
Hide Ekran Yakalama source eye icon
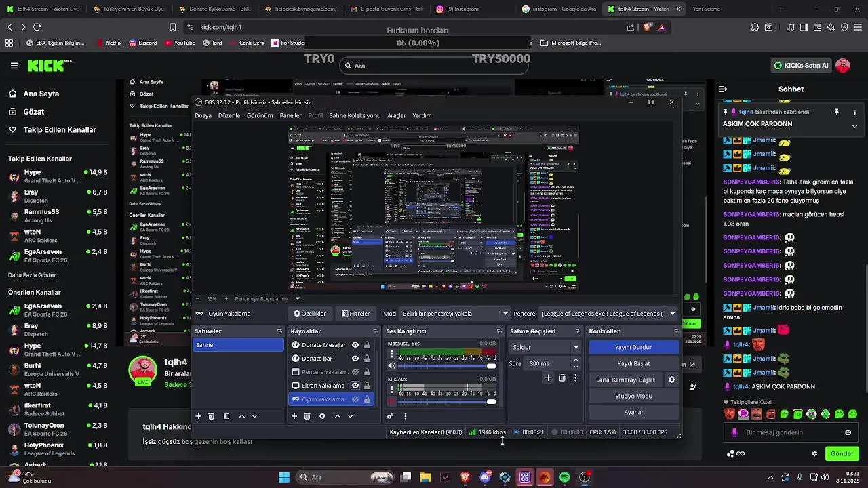point(355,386)
